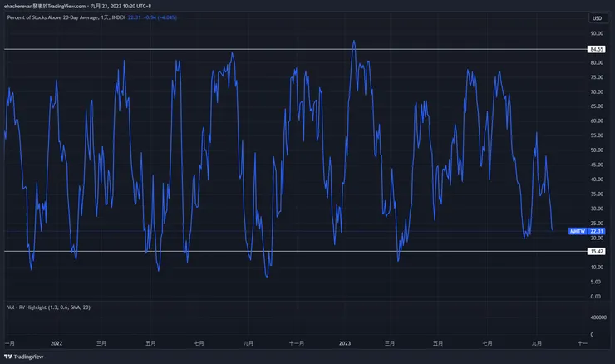The height and width of the screenshot is (364, 615).
Task: Click the USD currency button
Action: [597, 18]
